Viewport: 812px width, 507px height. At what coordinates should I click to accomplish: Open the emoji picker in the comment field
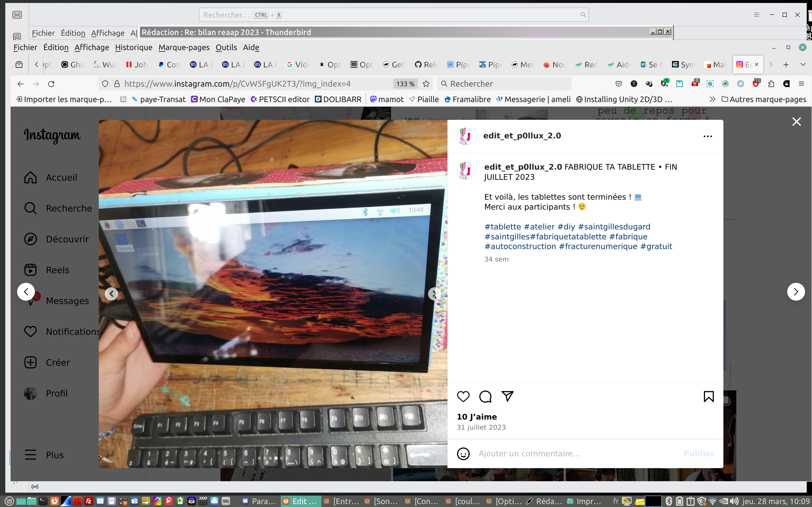coord(463,454)
